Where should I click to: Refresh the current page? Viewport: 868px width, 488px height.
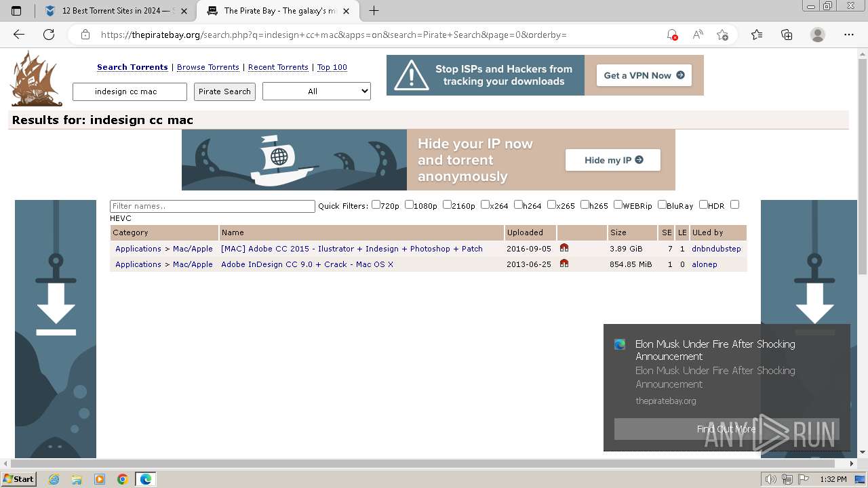49,35
